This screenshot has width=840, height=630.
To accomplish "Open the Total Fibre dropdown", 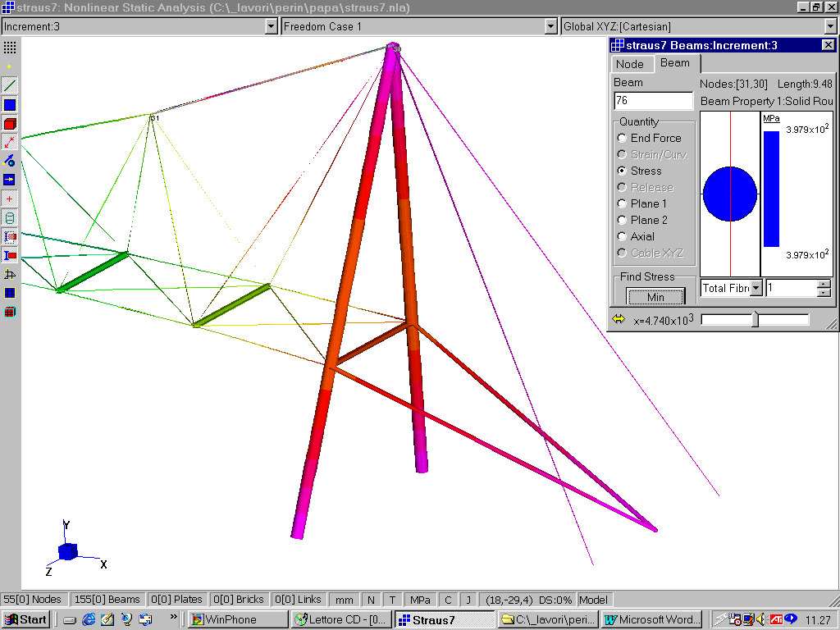I will pos(756,288).
